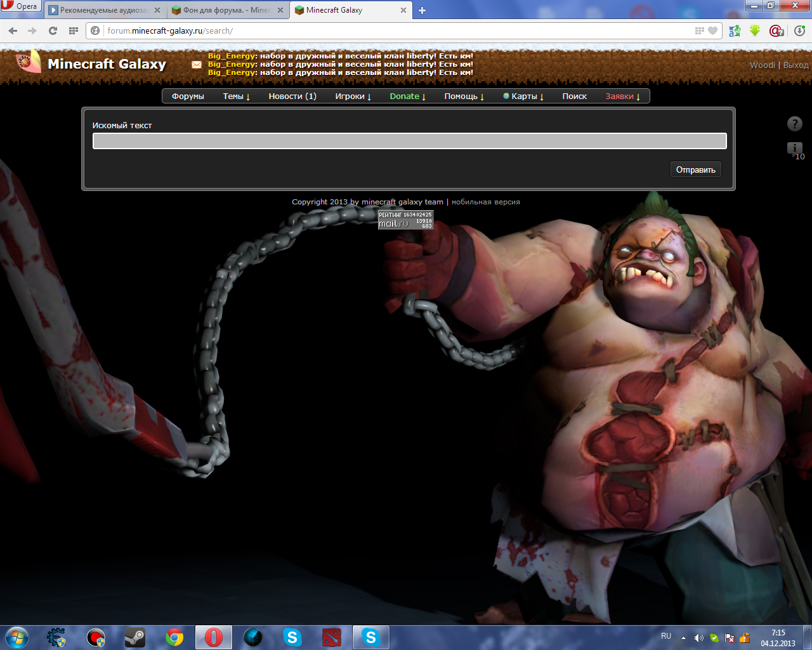Click the Искомый текст search input
Viewport: 812px width, 650px height.
pos(409,141)
